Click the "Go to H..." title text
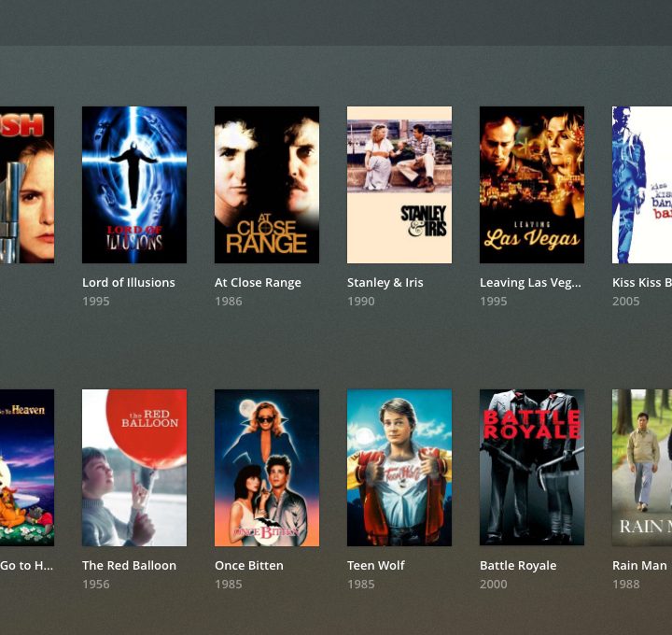This screenshot has height=635, width=672. tap(26, 566)
